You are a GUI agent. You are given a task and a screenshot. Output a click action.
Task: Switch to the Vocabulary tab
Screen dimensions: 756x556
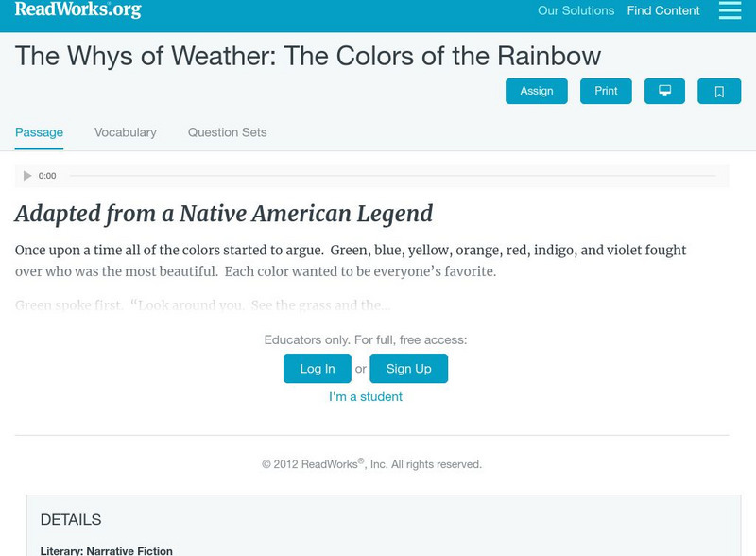tap(126, 132)
